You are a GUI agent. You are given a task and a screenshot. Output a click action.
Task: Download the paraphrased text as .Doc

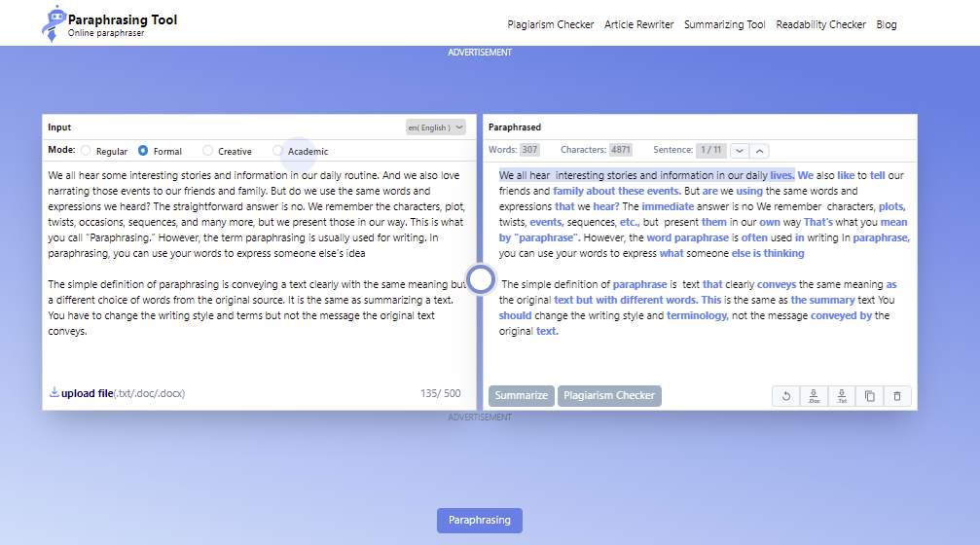814,396
